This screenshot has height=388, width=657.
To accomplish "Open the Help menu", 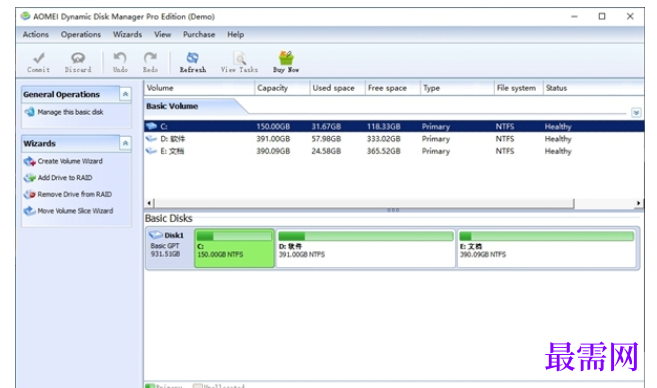I will (x=235, y=34).
